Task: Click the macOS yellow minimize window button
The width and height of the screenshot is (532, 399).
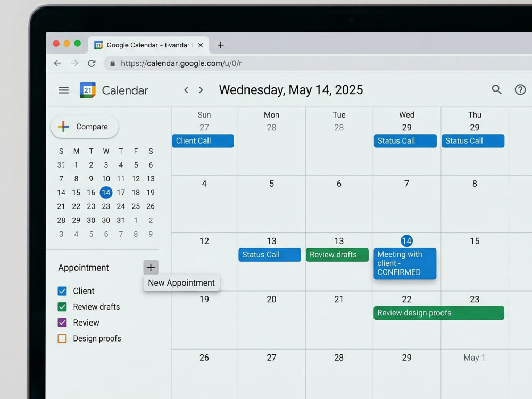Action: coord(67,44)
